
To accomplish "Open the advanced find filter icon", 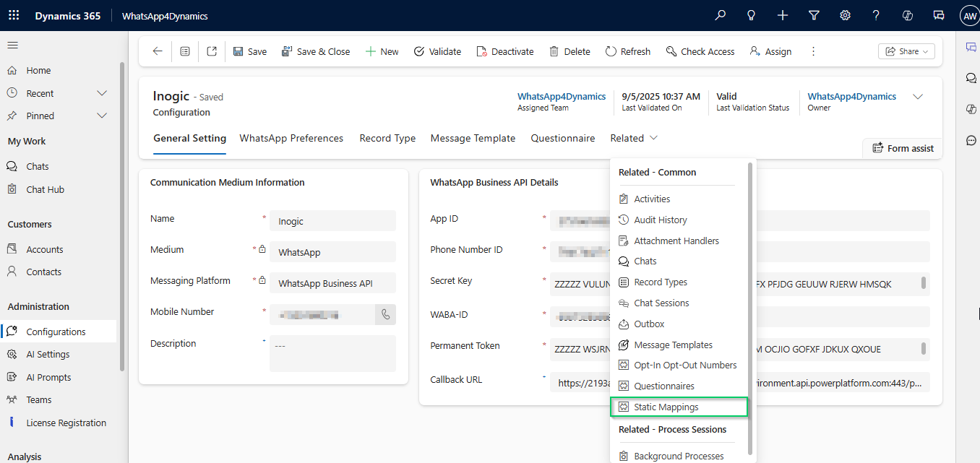I will 814,15.
